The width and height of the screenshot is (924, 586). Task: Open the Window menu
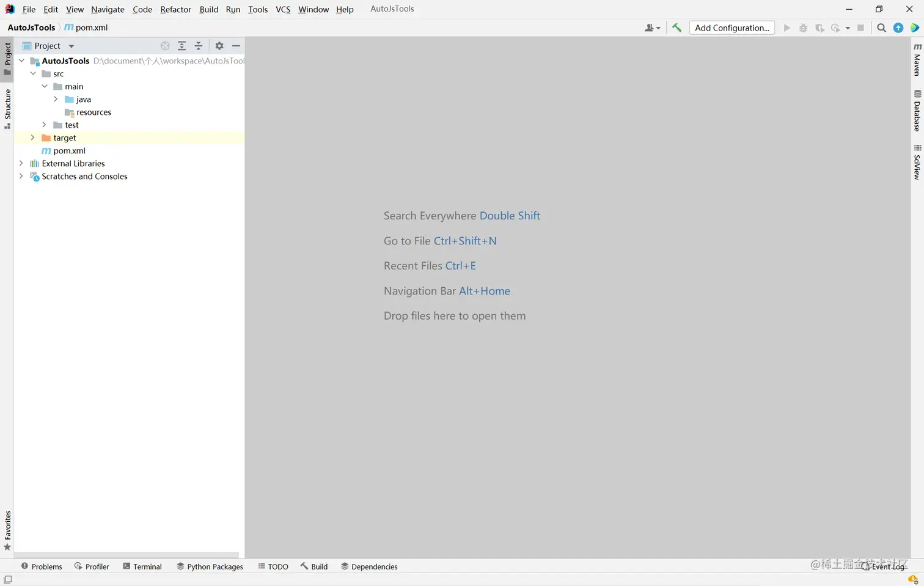pyautogui.click(x=313, y=9)
